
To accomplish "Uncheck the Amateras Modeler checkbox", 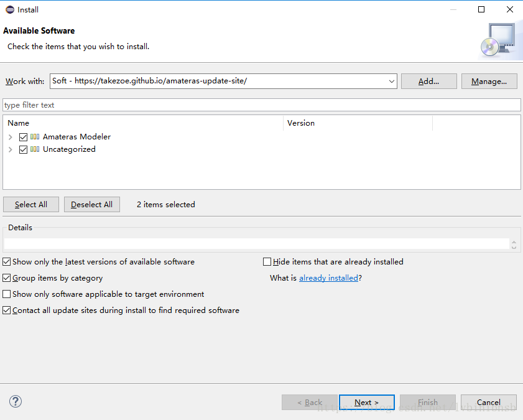I will click(24, 137).
